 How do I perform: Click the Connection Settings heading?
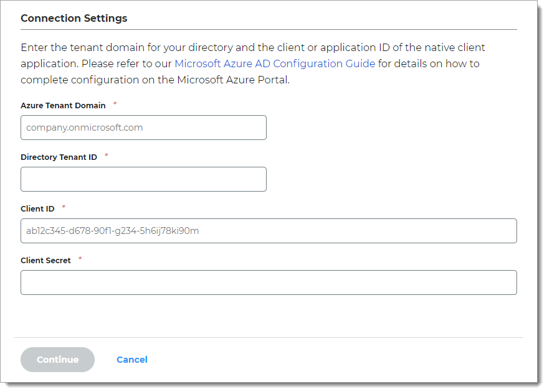tap(74, 18)
